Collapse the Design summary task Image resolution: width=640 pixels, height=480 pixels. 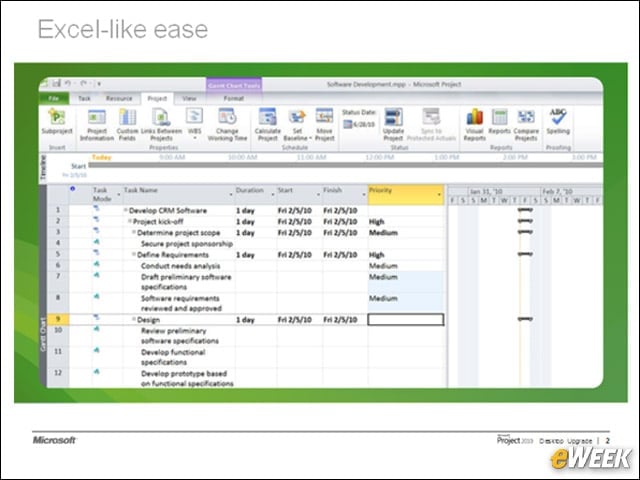pyautogui.click(x=134, y=319)
